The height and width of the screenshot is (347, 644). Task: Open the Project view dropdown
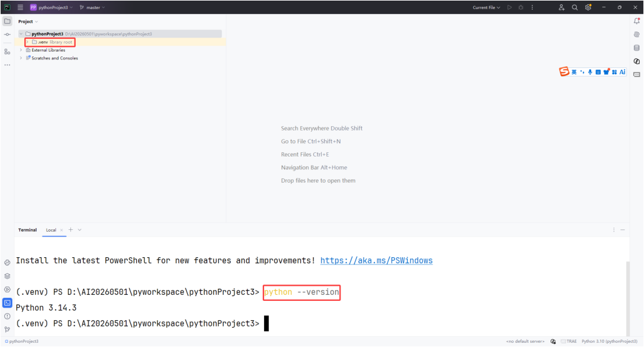point(28,21)
